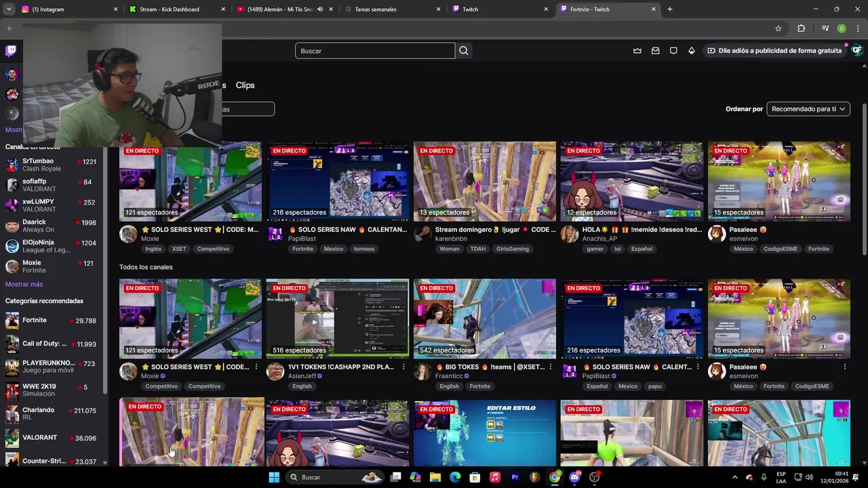Viewport: 868px width, 488px height.
Task: Open Microsoft Store from taskbar
Action: point(475,477)
